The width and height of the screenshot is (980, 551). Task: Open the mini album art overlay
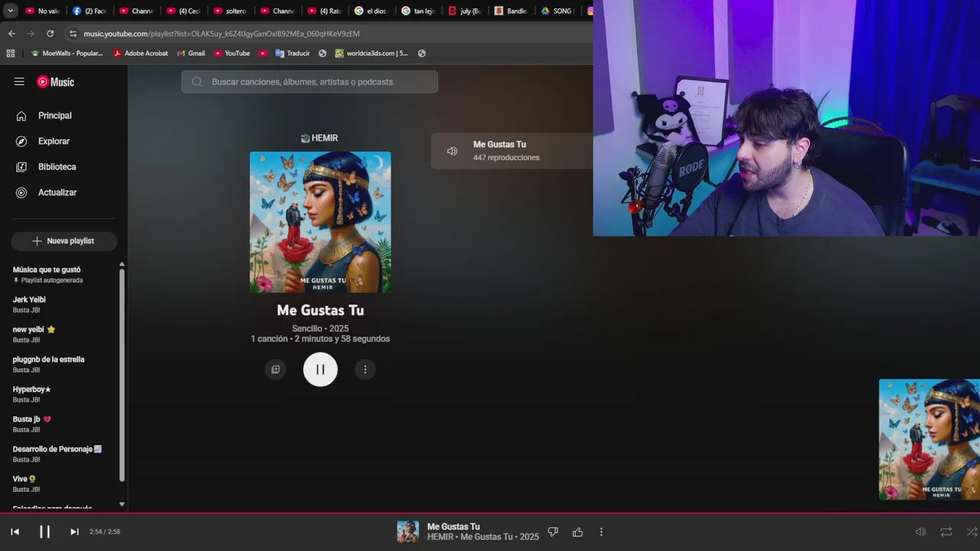pyautogui.click(x=929, y=440)
